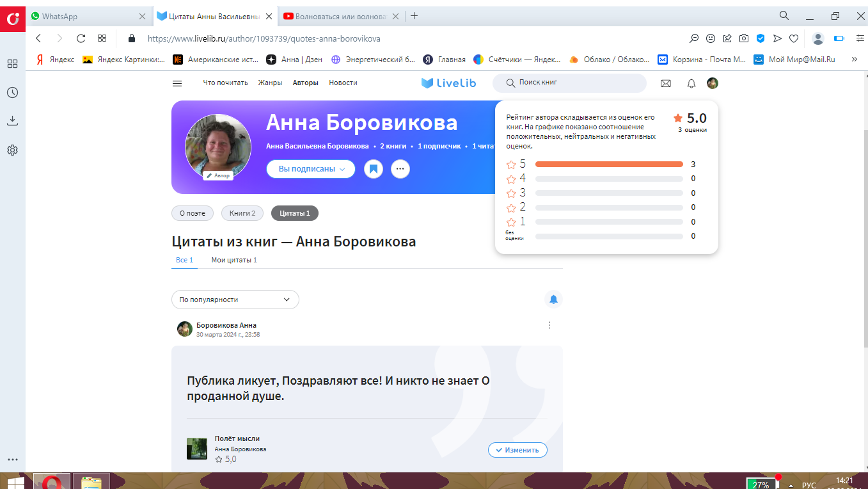
Task: Click the 'Поиск книг' search field
Action: tap(569, 83)
